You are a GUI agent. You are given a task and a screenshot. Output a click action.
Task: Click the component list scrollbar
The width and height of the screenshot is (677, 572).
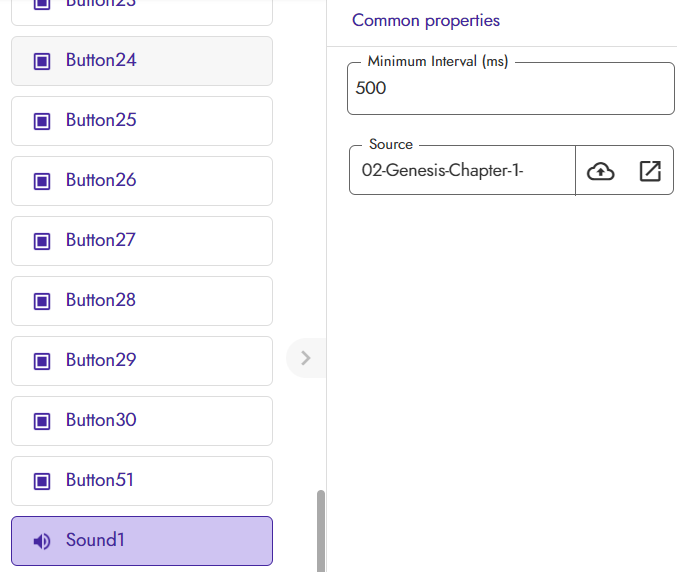tap(320, 529)
